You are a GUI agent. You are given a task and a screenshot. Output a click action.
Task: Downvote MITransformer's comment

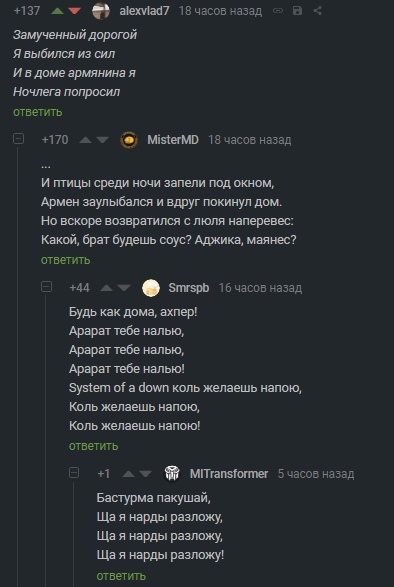[x=145, y=474]
